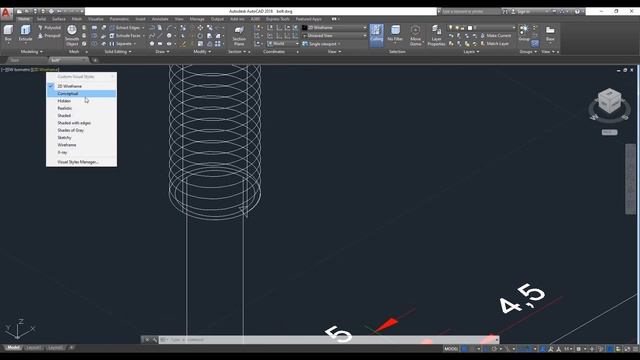Open Visual Styles Manager...

81,162
